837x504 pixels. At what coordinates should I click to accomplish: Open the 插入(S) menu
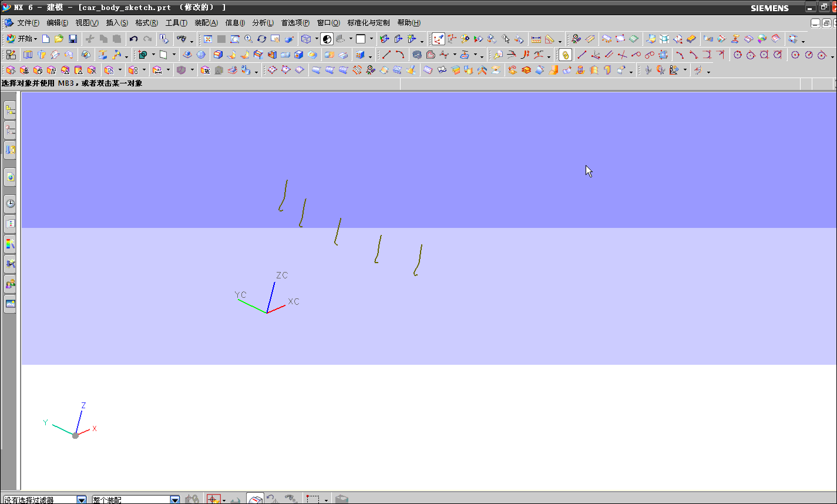point(117,23)
